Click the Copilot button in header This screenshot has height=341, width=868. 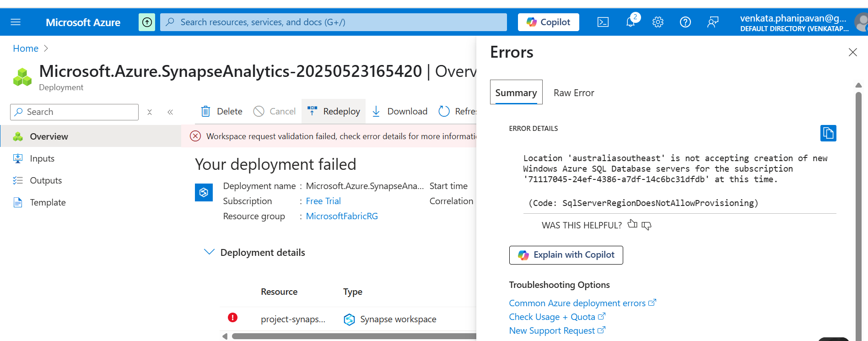click(x=548, y=22)
